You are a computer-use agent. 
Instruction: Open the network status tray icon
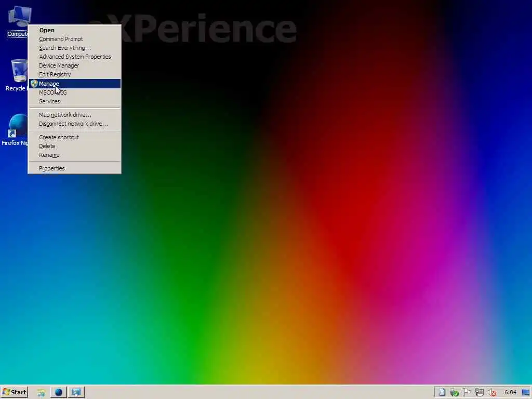point(480,393)
